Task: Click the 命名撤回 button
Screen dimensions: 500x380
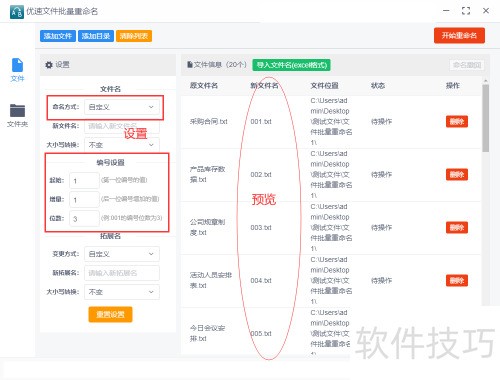Action: pos(467,65)
